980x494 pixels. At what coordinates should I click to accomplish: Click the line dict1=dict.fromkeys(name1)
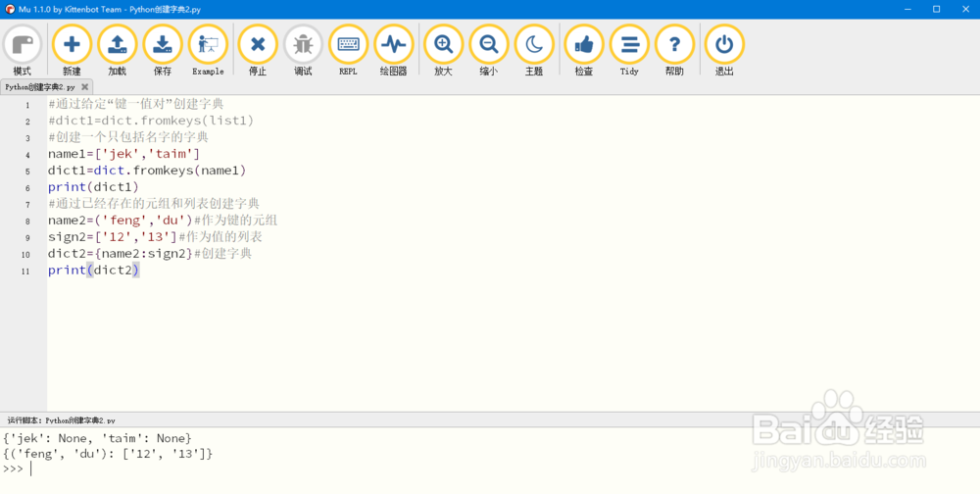[x=147, y=171]
